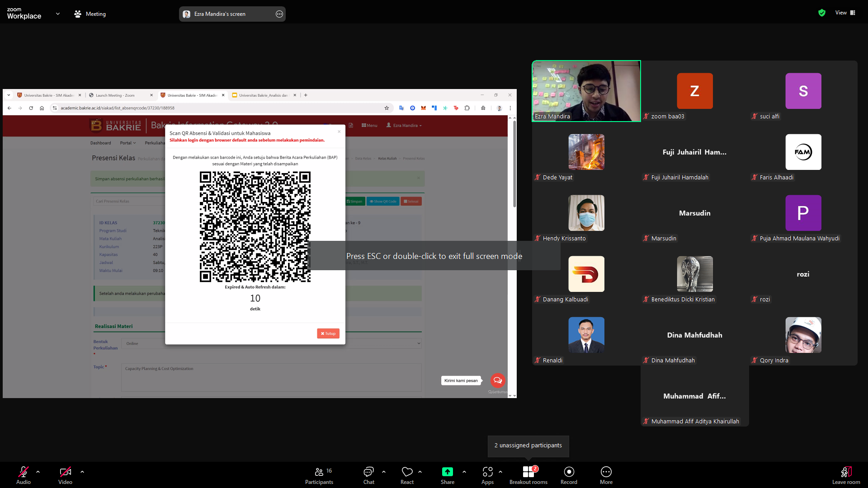Viewport: 868px width, 488px height.
Task: Click the browser forward arrow
Action: 20,108
